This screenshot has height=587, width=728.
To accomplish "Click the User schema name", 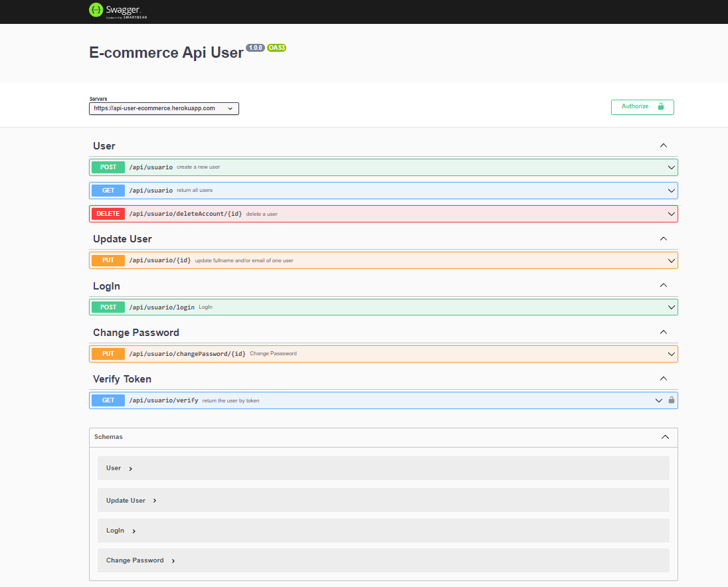I will pos(114,468).
